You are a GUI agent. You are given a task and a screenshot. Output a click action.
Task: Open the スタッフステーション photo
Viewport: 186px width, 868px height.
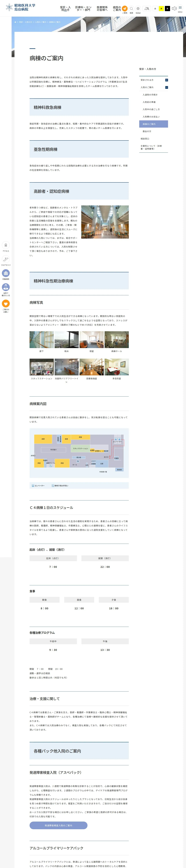click(x=42, y=367)
